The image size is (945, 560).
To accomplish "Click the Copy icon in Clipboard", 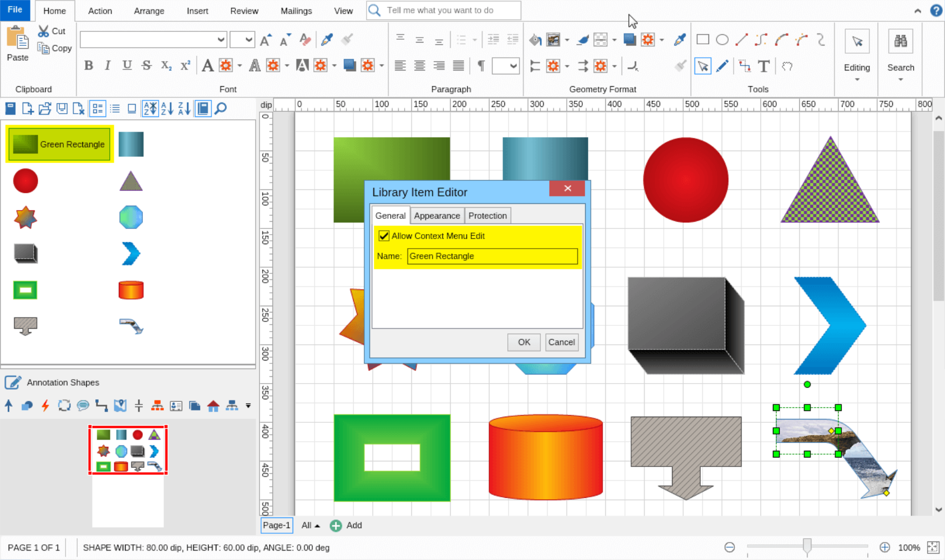I will point(43,48).
